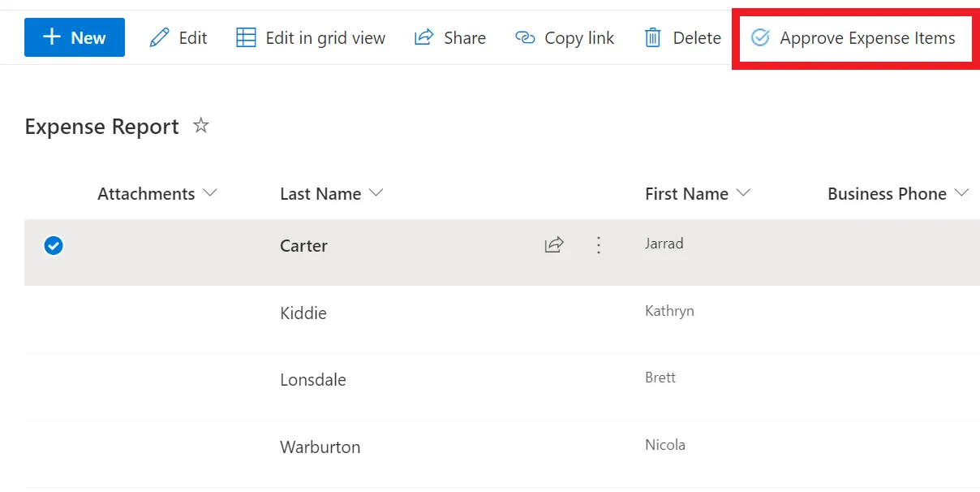Click the Delete trash can icon
This screenshot has width=980, height=492.
tap(653, 37)
